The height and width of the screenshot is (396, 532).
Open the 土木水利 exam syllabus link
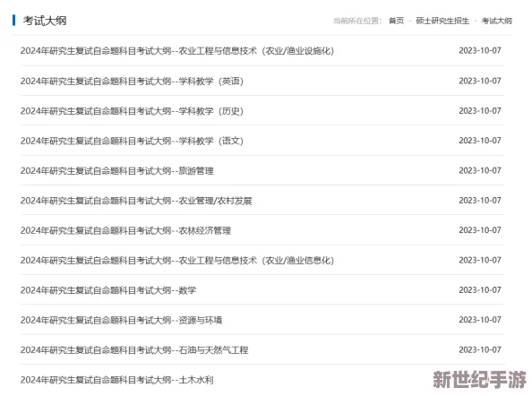[117, 380]
